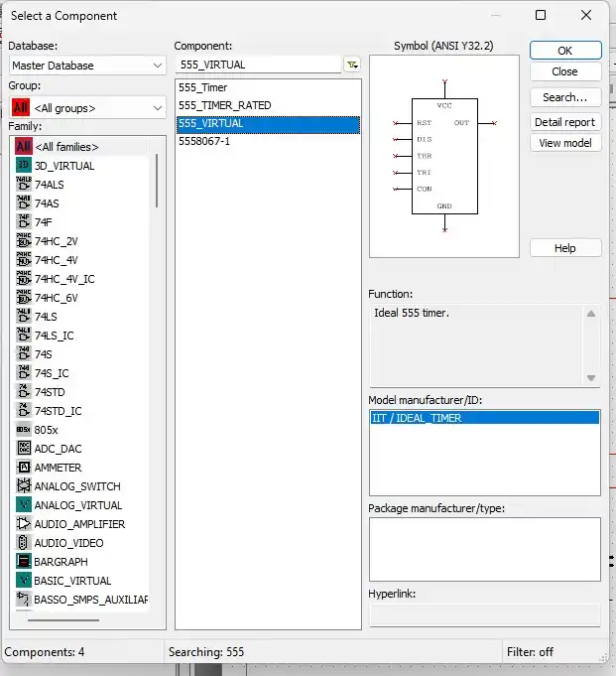Click the 74S_IC family icon

click(24, 373)
